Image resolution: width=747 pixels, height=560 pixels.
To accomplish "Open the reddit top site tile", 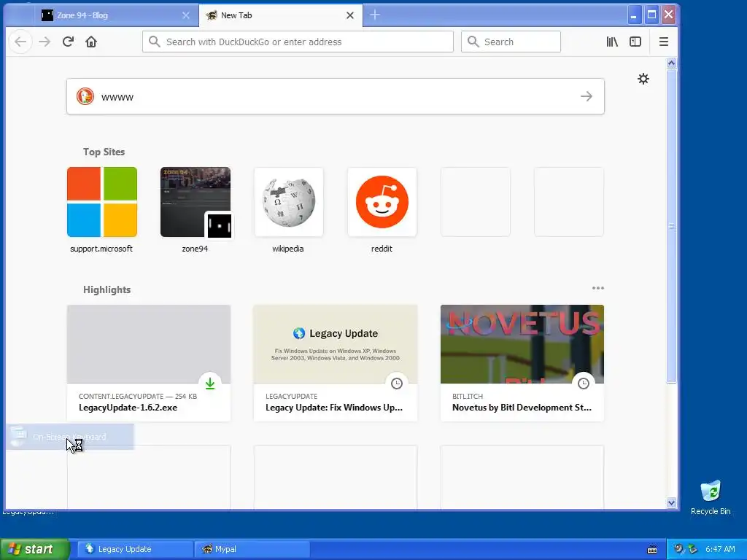I will 382,202.
